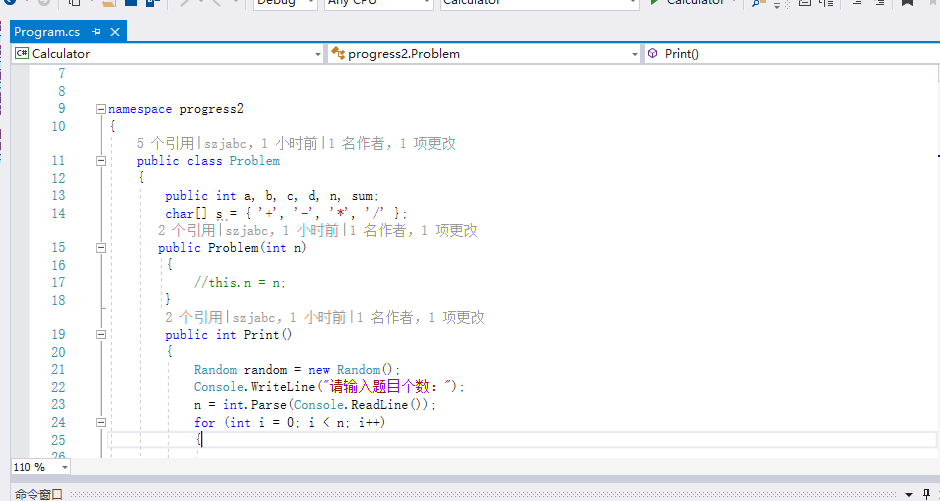
Task: Click the "Problem" class name on line 11
Action: point(254,161)
